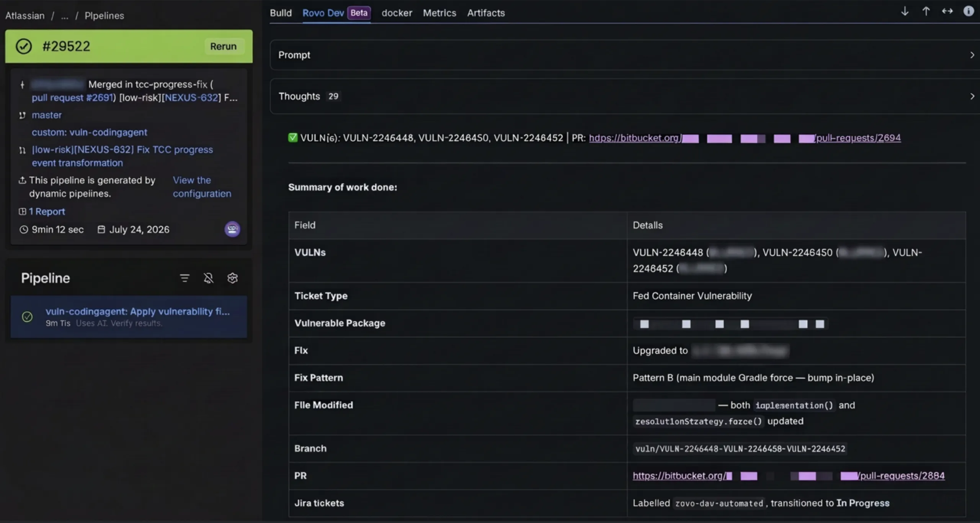The height and width of the screenshot is (523, 980).
Task: Click the Summary of work done heading
Action: pos(343,187)
